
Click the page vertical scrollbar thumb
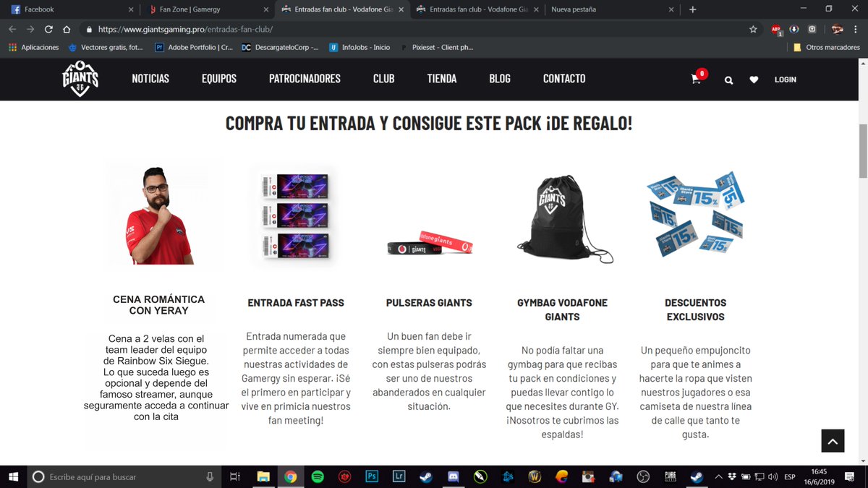[862, 150]
